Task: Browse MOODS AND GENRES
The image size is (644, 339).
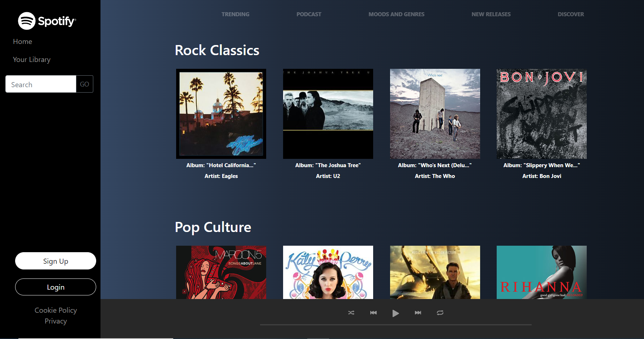Action: pos(396,14)
